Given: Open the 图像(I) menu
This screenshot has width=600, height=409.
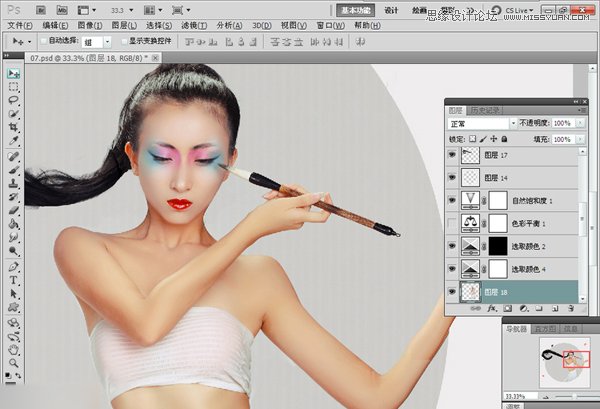Looking at the screenshot, I should (90, 26).
